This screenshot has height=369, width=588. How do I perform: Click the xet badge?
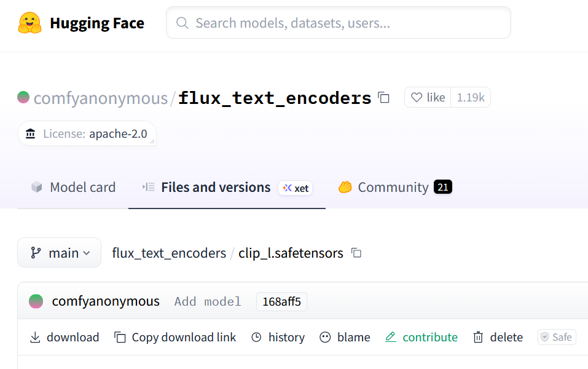[x=295, y=188]
